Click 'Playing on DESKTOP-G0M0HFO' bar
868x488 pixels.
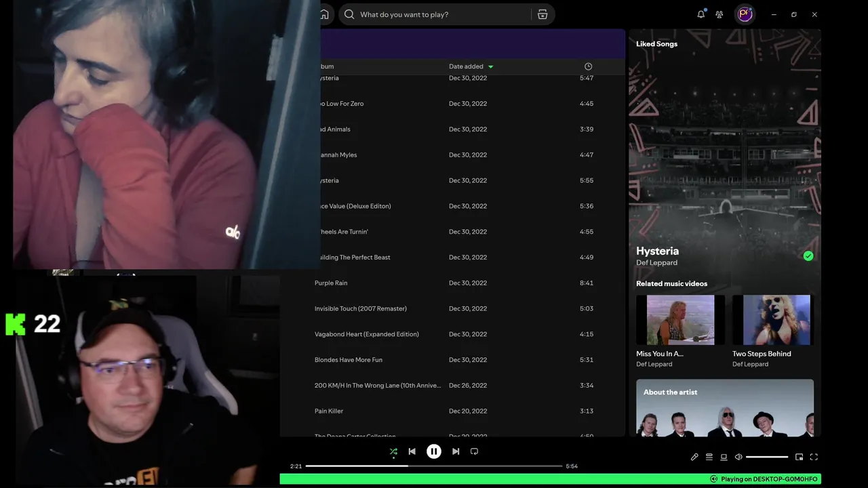[x=550, y=479]
